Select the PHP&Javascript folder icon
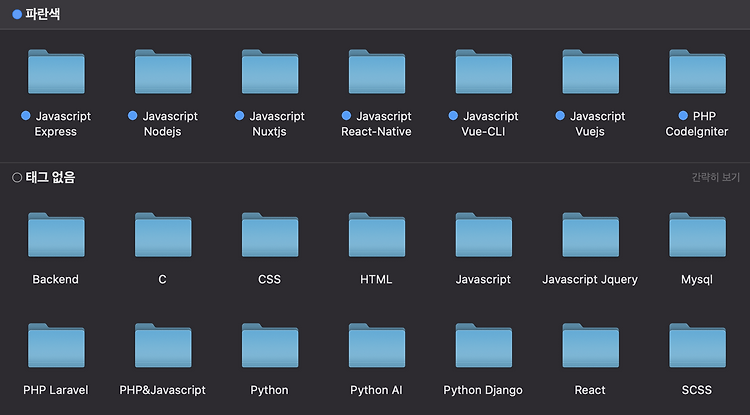 pyautogui.click(x=163, y=345)
